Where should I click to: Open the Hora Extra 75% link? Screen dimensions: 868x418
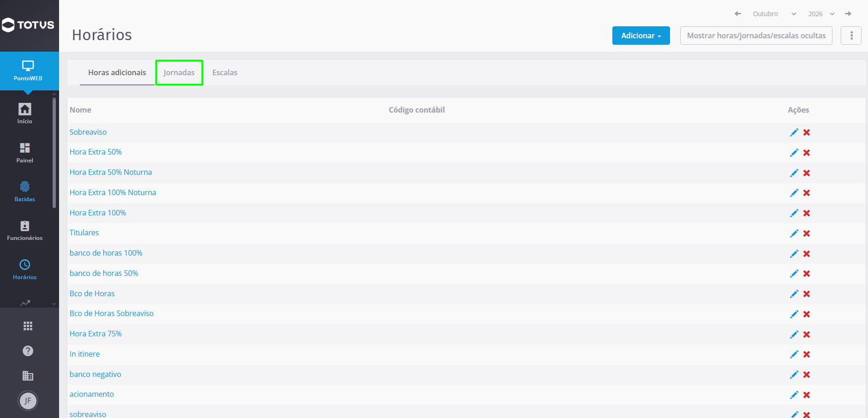pos(96,334)
